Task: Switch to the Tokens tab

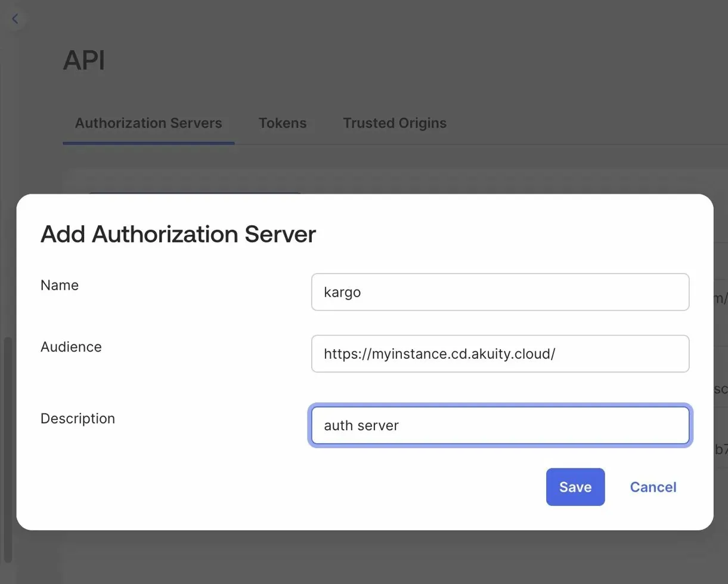Action: [x=283, y=123]
